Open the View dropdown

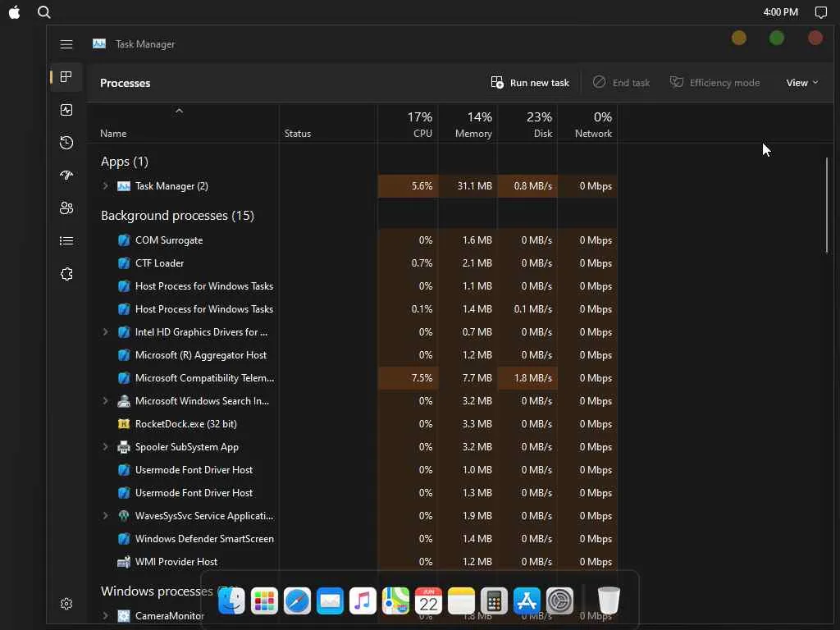tap(802, 83)
